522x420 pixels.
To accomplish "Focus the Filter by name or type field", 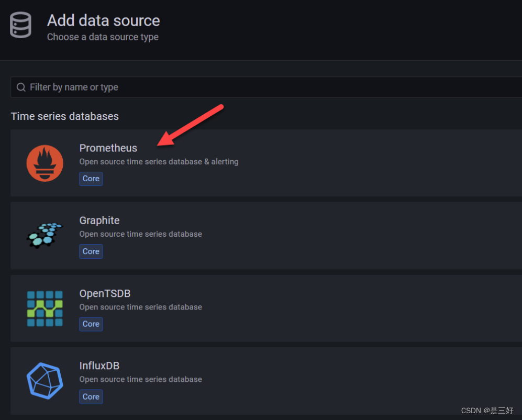I will (266, 87).
